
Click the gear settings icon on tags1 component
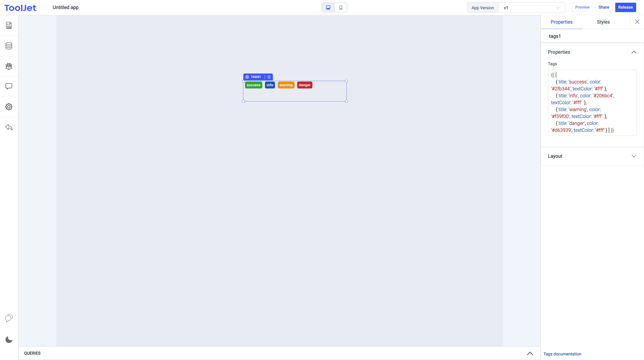pos(247,77)
